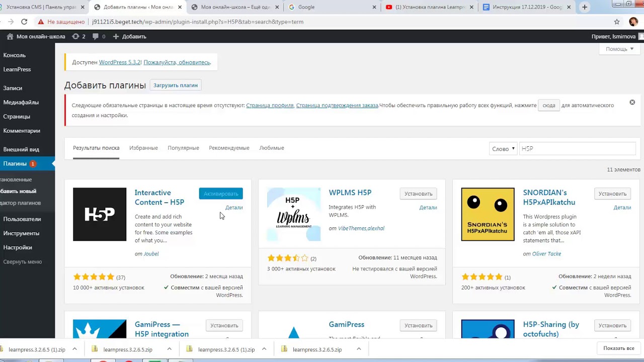
Task: Dismiss the missing pages notice
Action: [x=632, y=103]
